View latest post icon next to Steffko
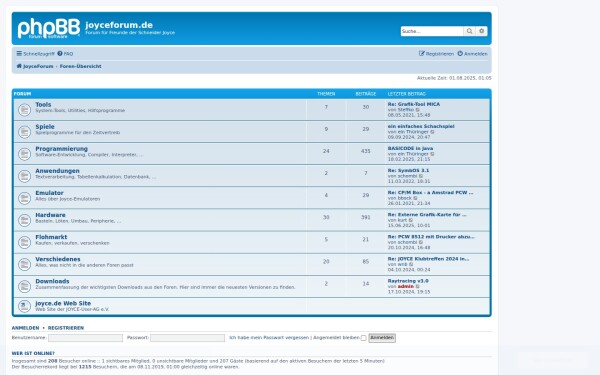The height and width of the screenshot is (375, 600). click(x=418, y=110)
